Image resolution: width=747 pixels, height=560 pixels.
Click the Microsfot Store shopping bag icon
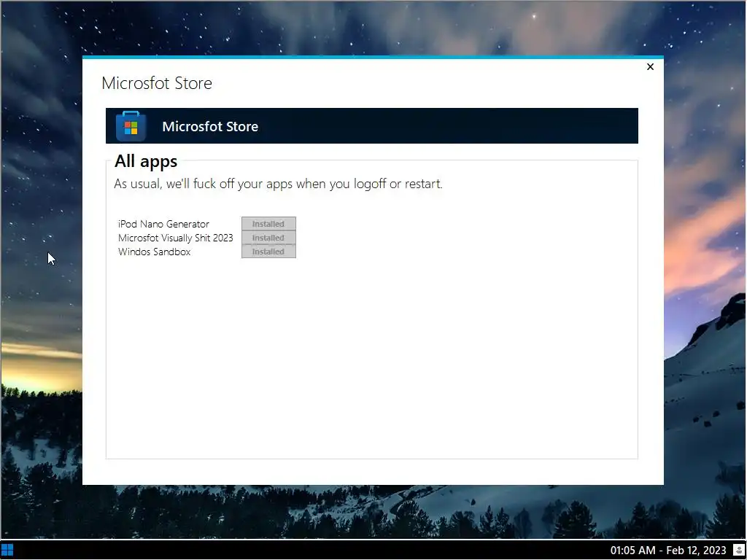tap(131, 126)
